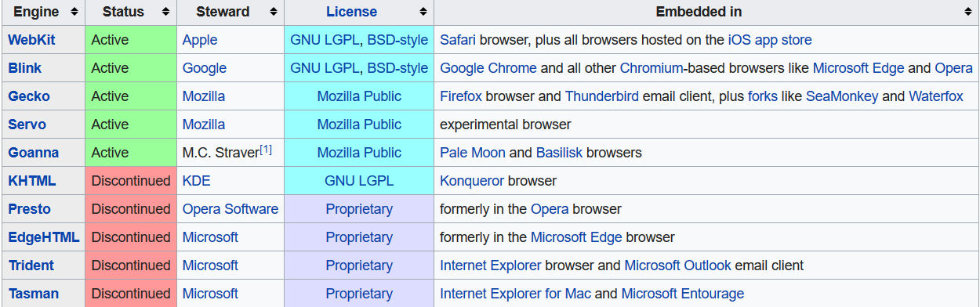Screen dimensions: 980x307
Task: Open Opera link in Blink row
Action: [x=954, y=68]
